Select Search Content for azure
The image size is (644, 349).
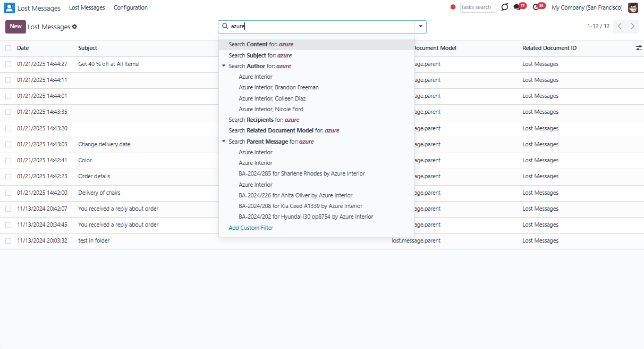pyautogui.click(x=317, y=45)
